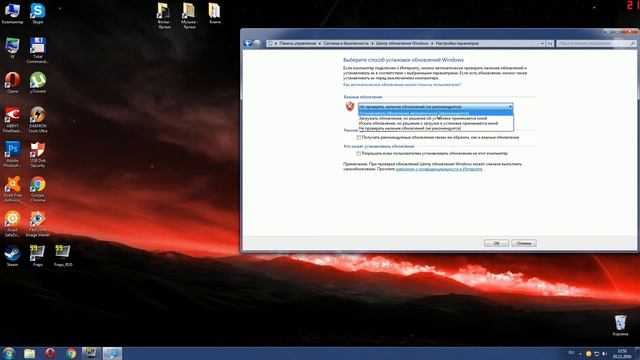Screen dimensions: 640x360
Task: Check 'Разрешить всем пользователям устанавливать обновления'
Action: (359, 153)
